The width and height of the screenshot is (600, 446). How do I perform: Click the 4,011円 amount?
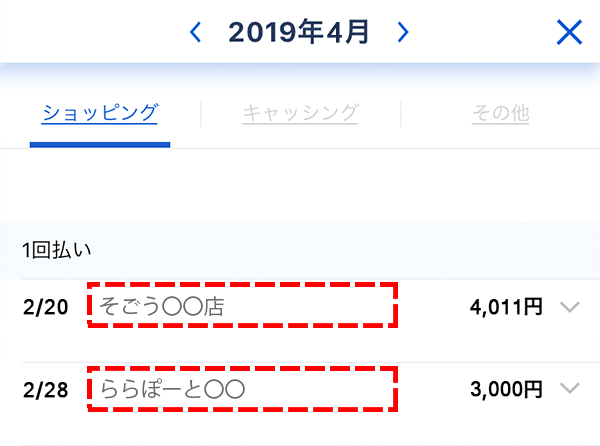tap(506, 307)
